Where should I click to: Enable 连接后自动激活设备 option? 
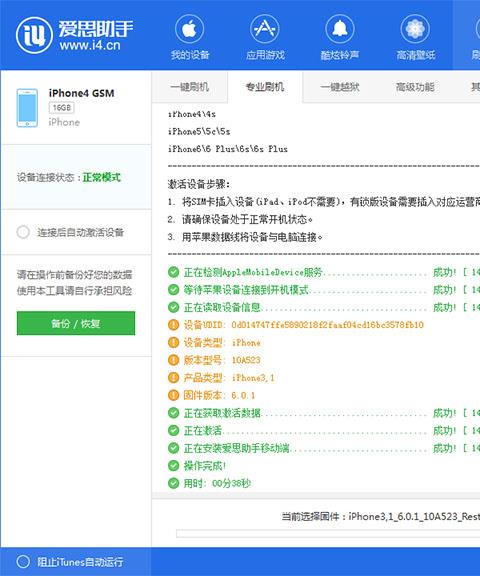click(x=23, y=232)
